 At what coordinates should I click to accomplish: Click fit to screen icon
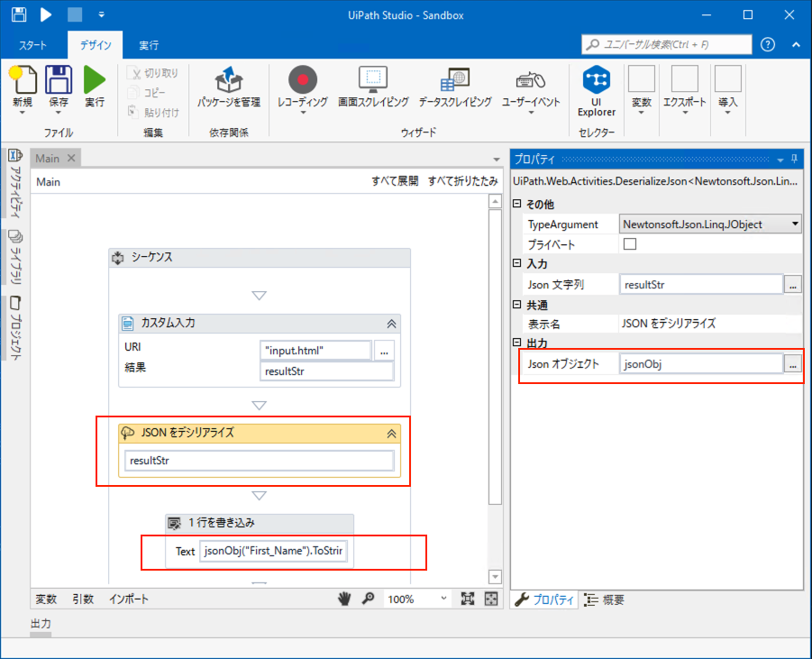468,599
